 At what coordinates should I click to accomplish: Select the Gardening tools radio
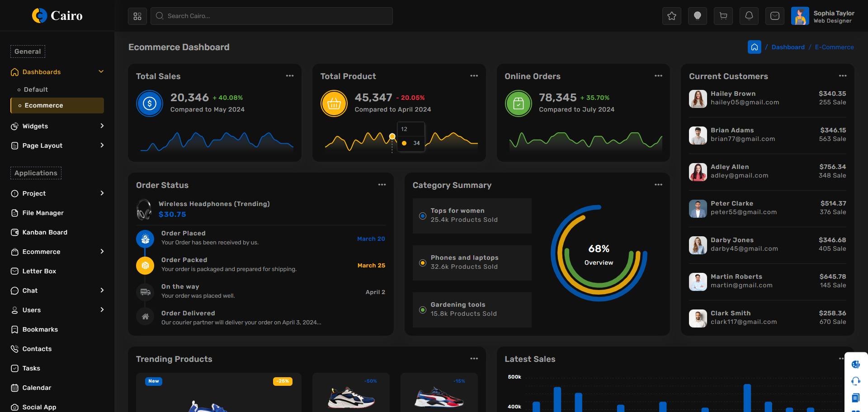tap(423, 310)
